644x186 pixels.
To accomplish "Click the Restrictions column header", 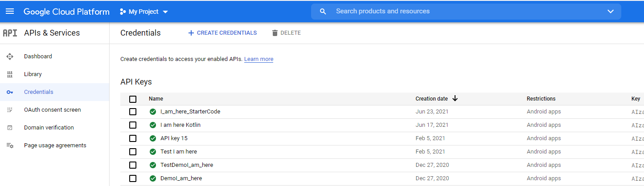I will click(x=541, y=99).
